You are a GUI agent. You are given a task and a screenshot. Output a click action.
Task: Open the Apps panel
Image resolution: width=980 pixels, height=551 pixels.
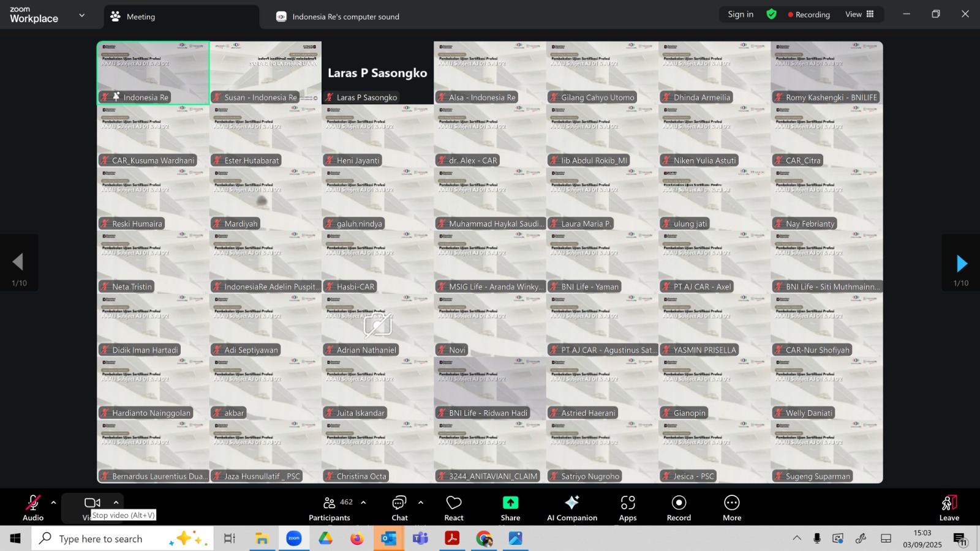628,508
